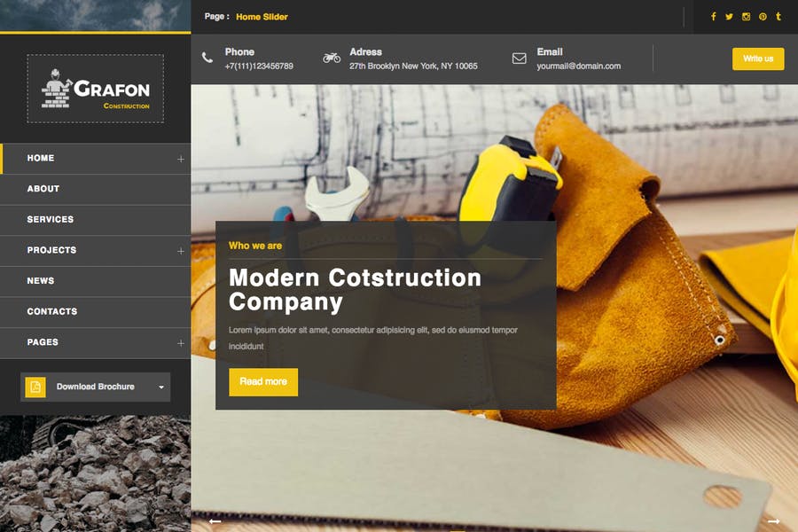Viewport: 798px width, 532px height.
Task: Expand the PAGES menu item
Action: pos(181,342)
